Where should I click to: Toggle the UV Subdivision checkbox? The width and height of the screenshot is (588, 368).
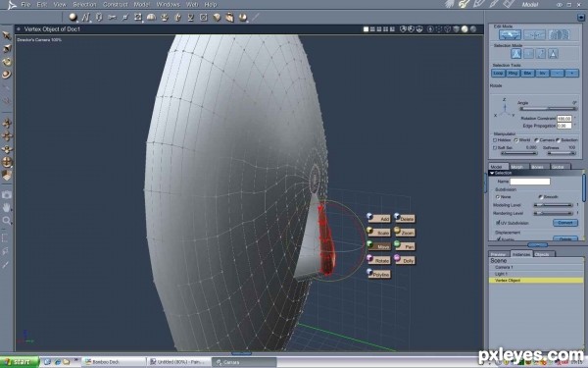(499, 223)
